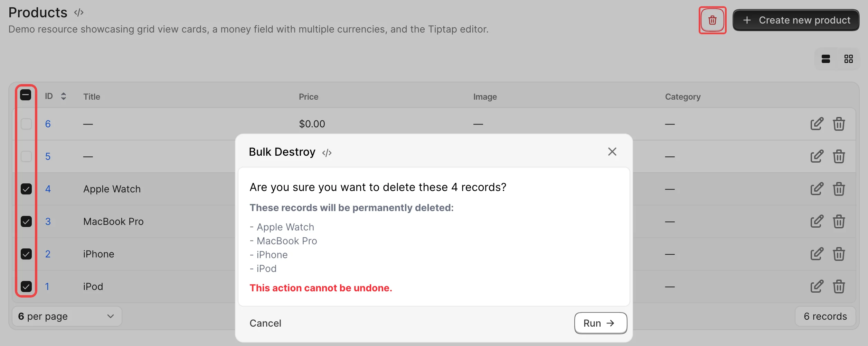Click the Price column header
868x346 pixels.
click(309, 97)
